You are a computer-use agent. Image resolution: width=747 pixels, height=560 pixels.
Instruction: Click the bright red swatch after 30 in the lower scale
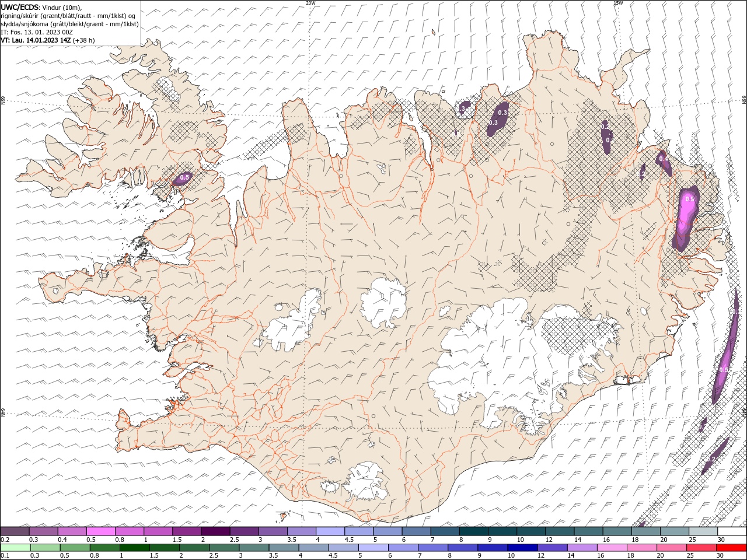click(x=731, y=548)
